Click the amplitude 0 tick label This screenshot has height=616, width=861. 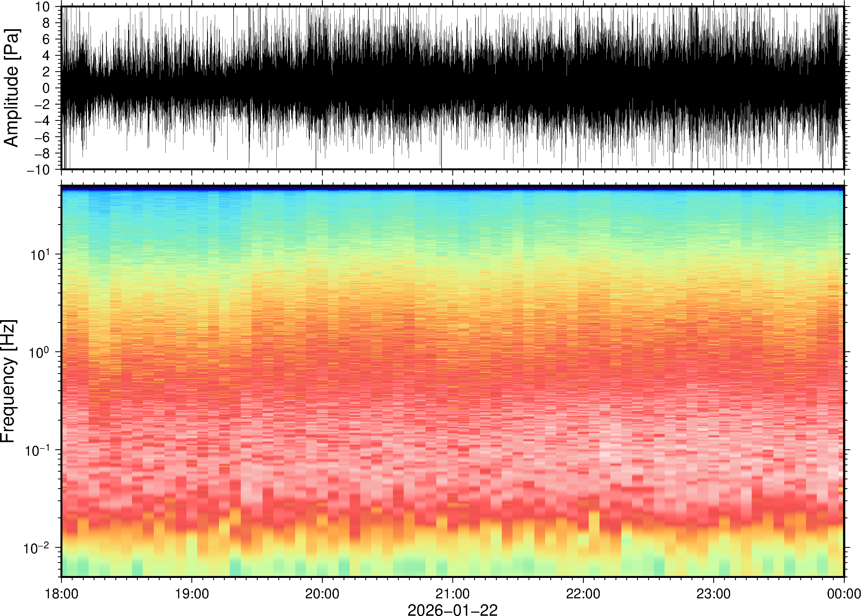(x=46, y=88)
